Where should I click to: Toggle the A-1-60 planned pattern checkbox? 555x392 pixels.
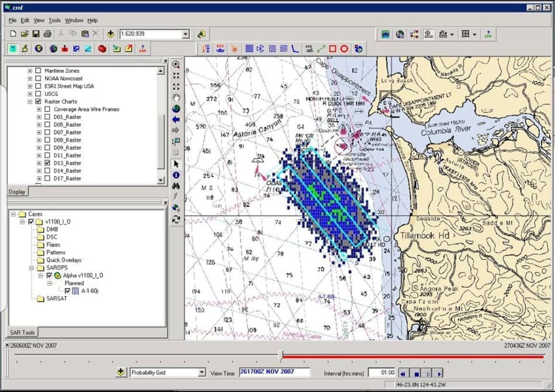(x=68, y=290)
